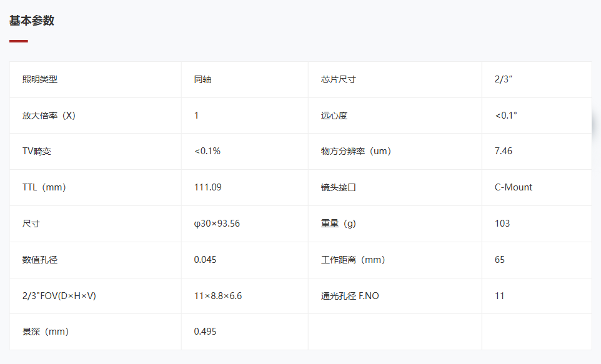Select the 2/3"FOV(D×H×V) label
Screen dimensions: 601x364
[x=59, y=296]
